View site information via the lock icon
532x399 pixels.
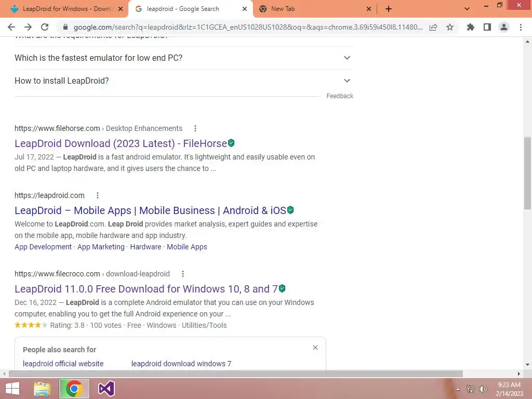65,27
